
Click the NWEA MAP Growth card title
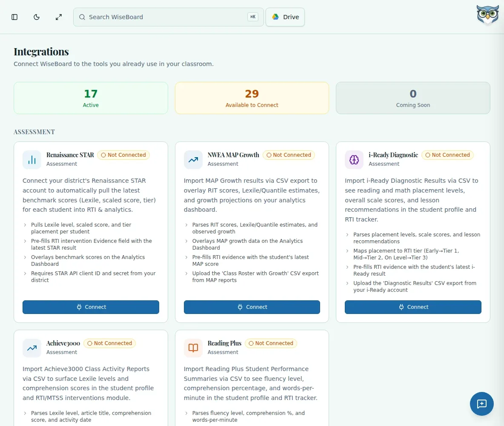233,155
